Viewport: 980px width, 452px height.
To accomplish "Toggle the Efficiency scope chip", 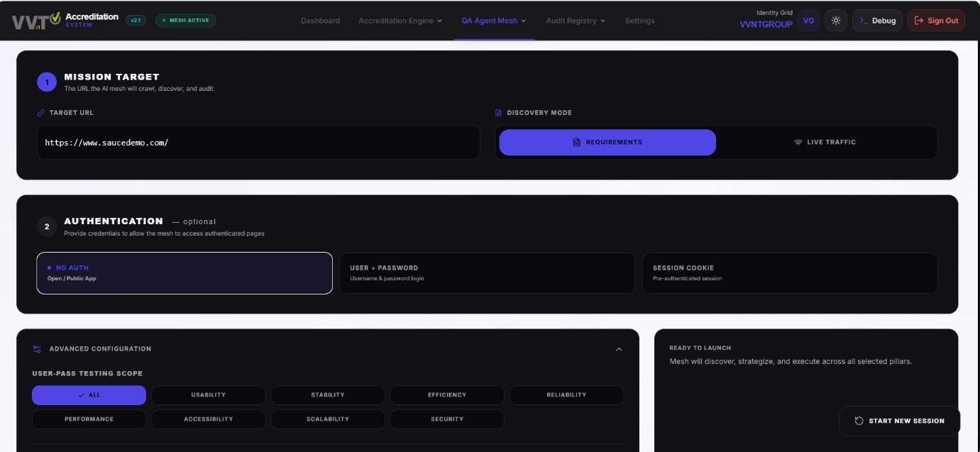I will [x=447, y=395].
